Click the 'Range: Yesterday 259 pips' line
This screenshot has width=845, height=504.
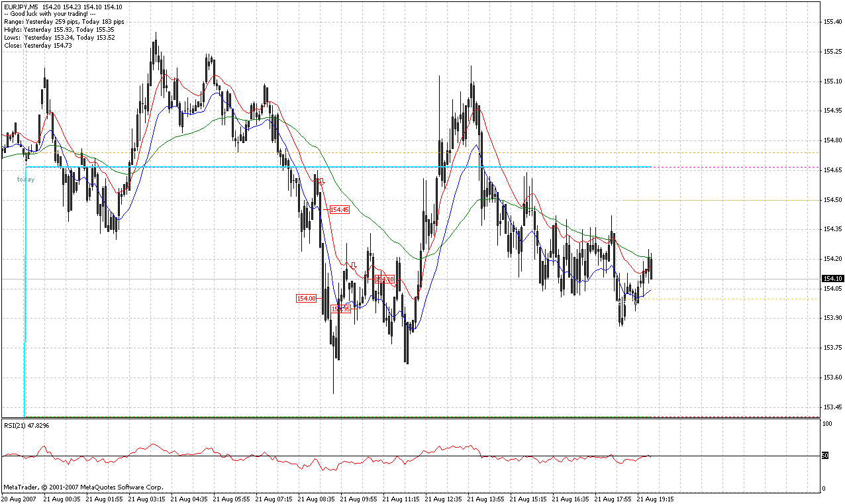coord(64,22)
